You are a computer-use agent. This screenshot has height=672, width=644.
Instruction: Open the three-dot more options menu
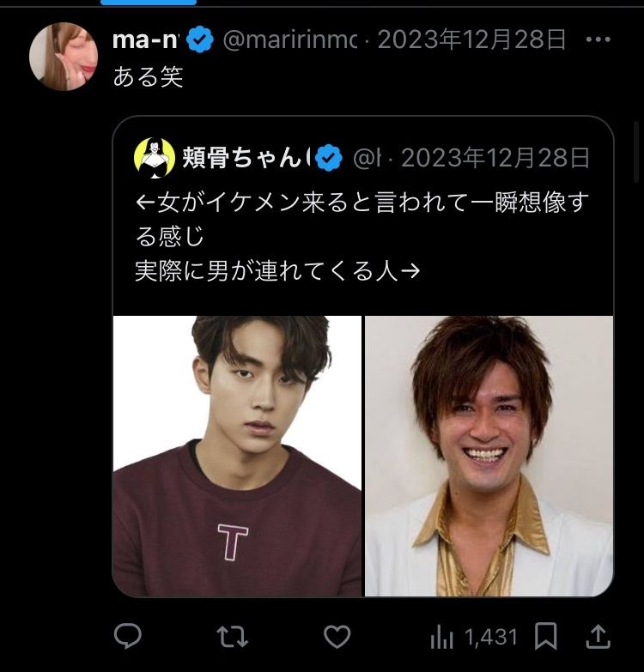(x=598, y=39)
